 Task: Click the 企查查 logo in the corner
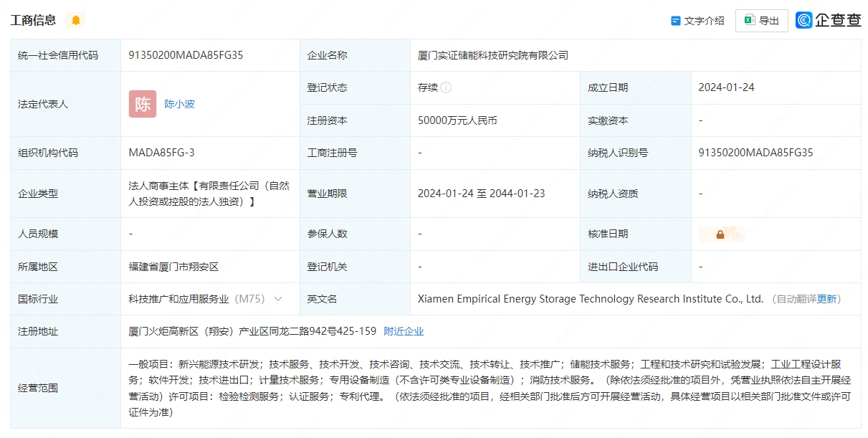click(828, 20)
